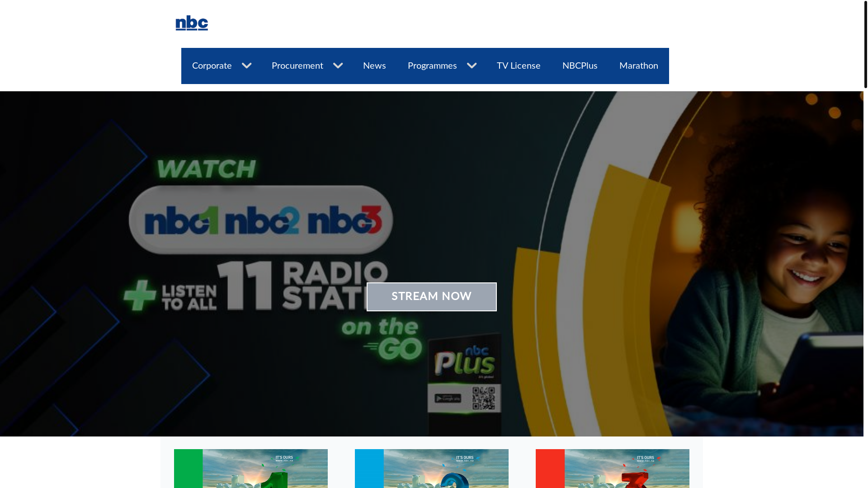This screenshot has height=488, width=868.
Task: Expand the Programmes dropdown chevron
Action: (x=472, y=66)
